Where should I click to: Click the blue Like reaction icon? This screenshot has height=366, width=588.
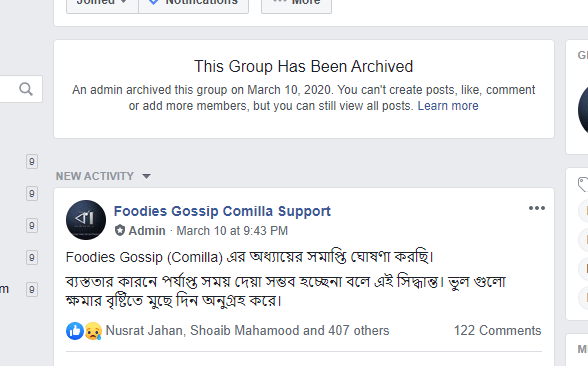(x=75, y=331)
